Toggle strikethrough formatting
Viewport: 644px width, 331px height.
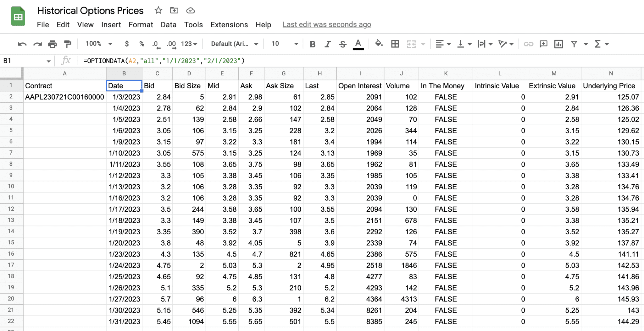(342, 44)
